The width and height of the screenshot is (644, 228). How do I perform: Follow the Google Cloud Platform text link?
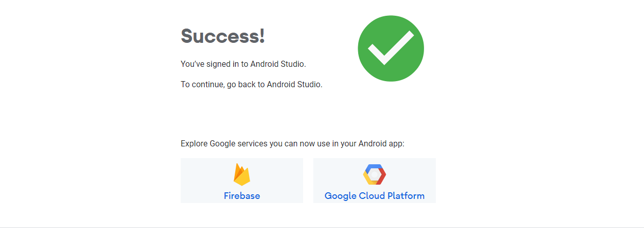[375, 196]
